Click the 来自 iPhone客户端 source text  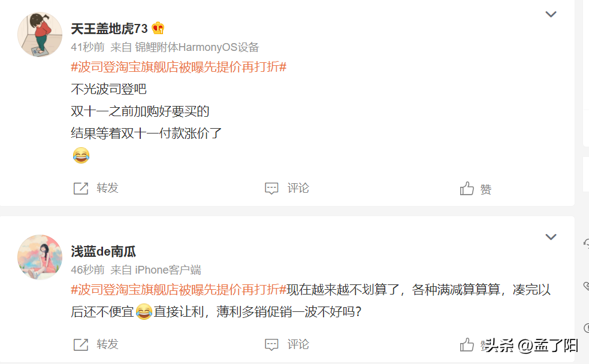[x=156, y=270]
